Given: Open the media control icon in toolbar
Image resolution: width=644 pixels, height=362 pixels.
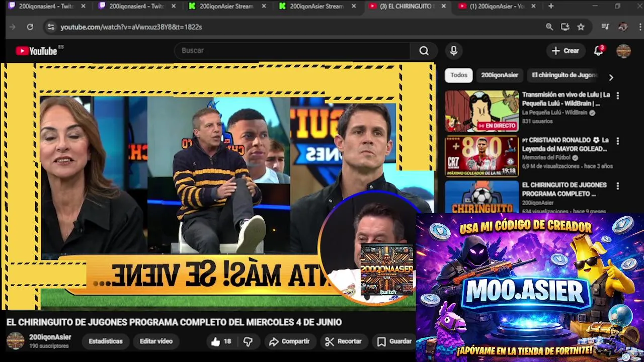Looking at the screenshot, I should tap(605, 27).
